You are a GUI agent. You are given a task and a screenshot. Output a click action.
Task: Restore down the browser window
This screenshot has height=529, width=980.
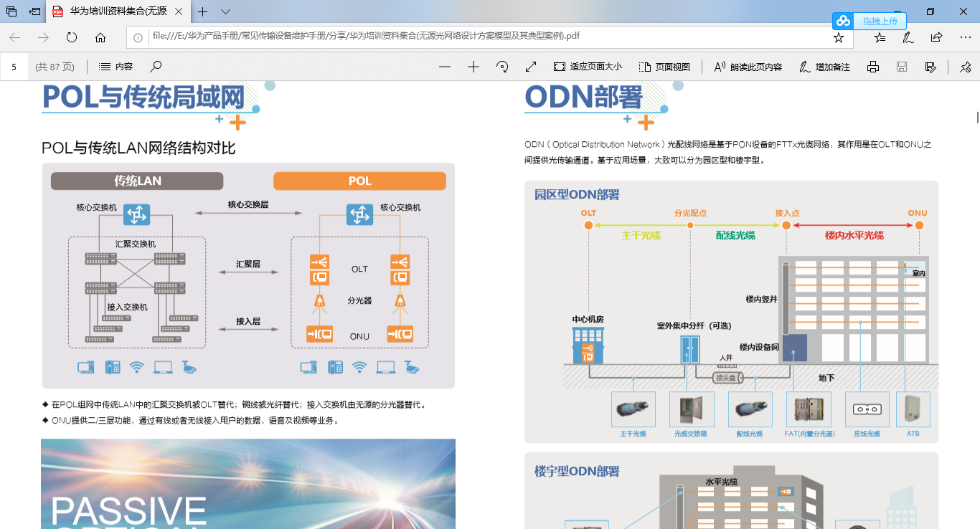click(930, 11)
